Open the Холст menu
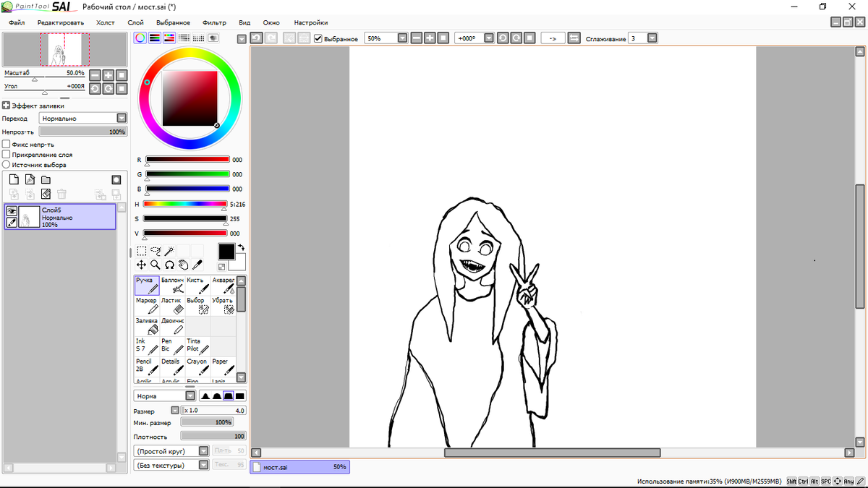 coord(106,22)
